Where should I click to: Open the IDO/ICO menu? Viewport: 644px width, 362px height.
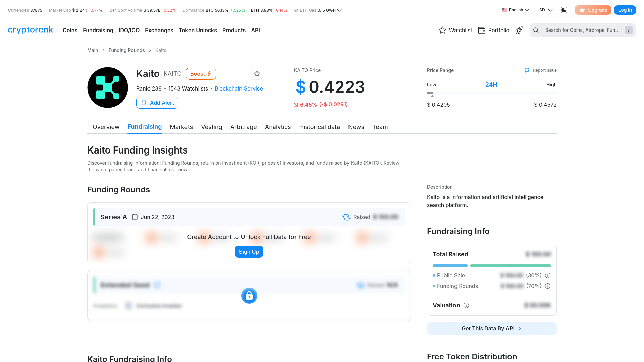pos(129,30)
